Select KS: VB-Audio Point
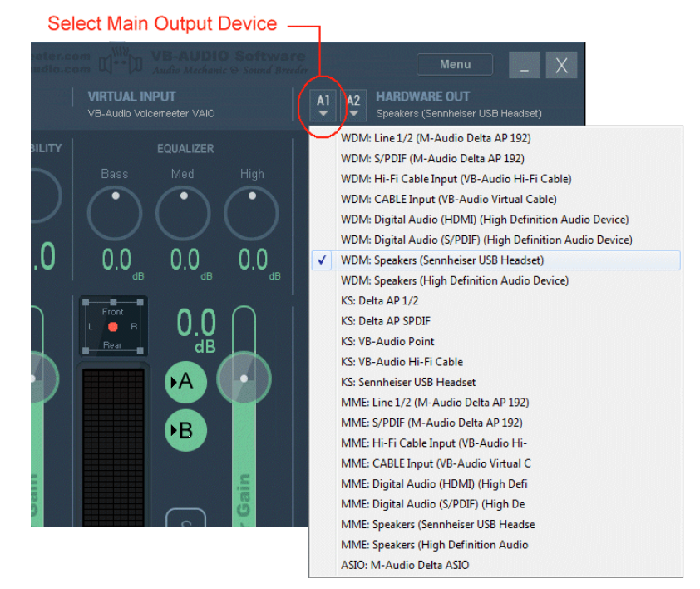700x589 pixels. point(495,341)
